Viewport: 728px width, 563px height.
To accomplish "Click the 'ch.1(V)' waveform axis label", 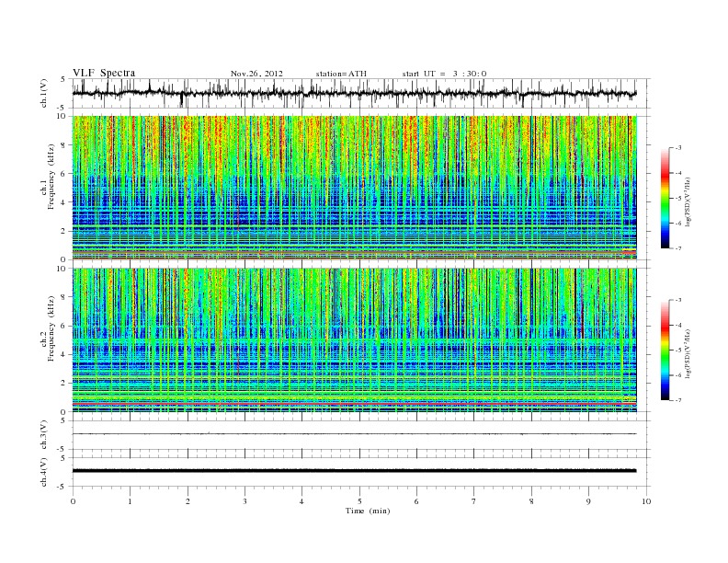I will (x=44, y=93).
